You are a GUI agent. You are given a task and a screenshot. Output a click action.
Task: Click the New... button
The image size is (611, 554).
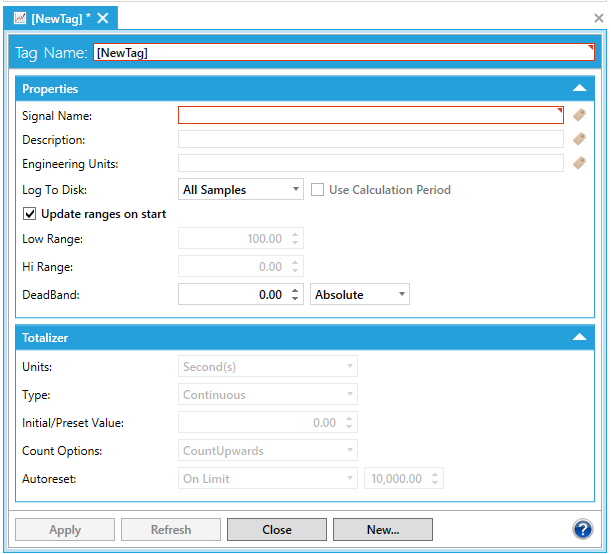382,530
